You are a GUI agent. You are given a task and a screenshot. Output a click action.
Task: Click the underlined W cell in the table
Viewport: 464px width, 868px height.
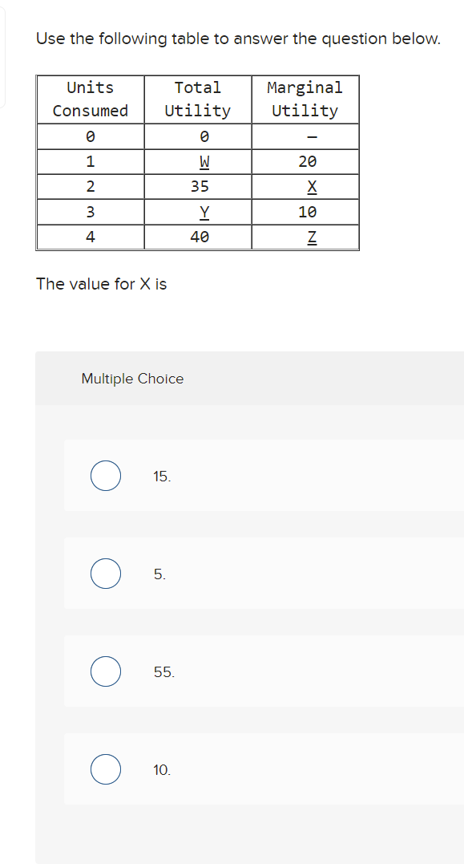(x=197, y=161)
